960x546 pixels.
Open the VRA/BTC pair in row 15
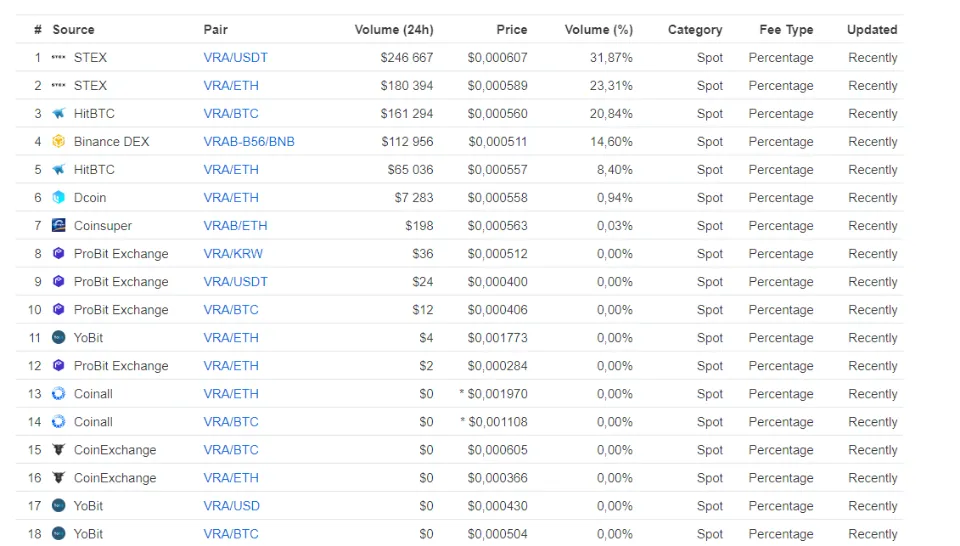[x=231, y=450]
